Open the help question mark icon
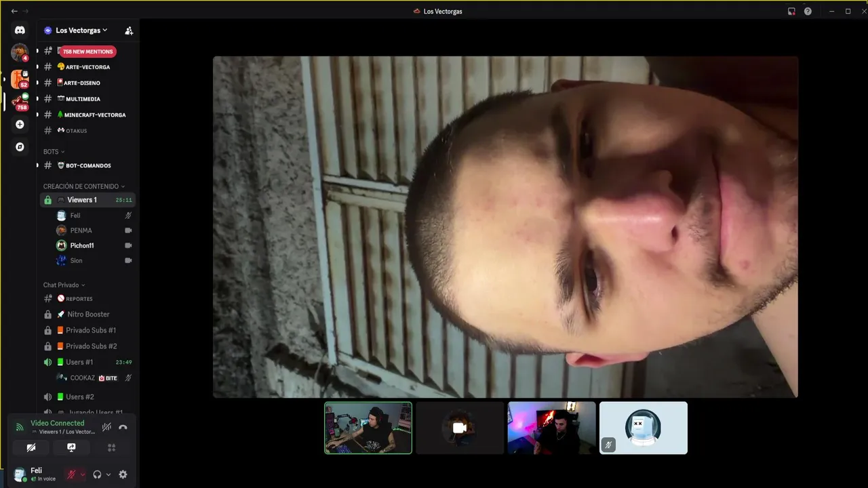The width and height of the screenshot is (868, 488). (808, 11)
